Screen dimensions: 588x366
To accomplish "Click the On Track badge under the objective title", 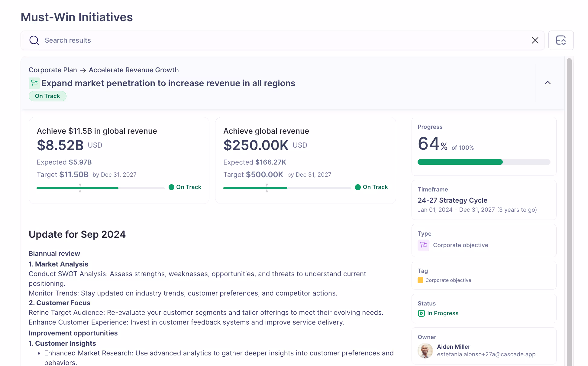I will pyautogui.click(x=47, y=96).
